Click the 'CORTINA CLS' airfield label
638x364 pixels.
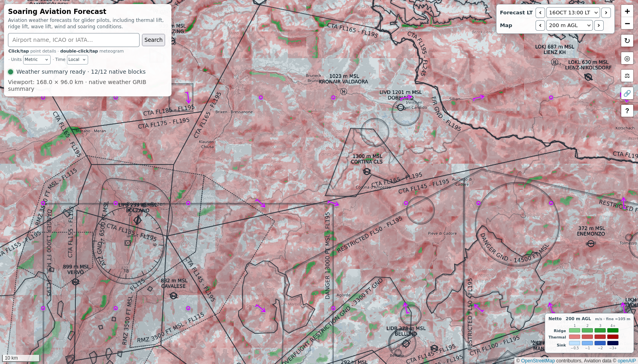[x=366, y=162]
